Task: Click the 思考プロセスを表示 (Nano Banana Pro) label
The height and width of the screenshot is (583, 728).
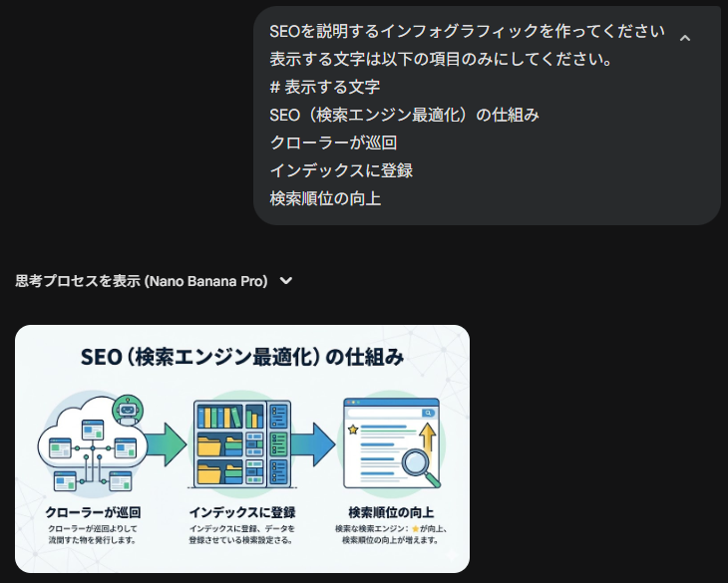Action: click(x=141, y=281)
